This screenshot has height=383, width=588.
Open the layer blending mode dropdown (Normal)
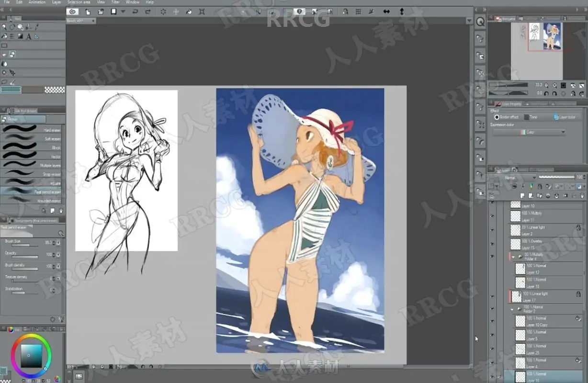tap(512, 178)
